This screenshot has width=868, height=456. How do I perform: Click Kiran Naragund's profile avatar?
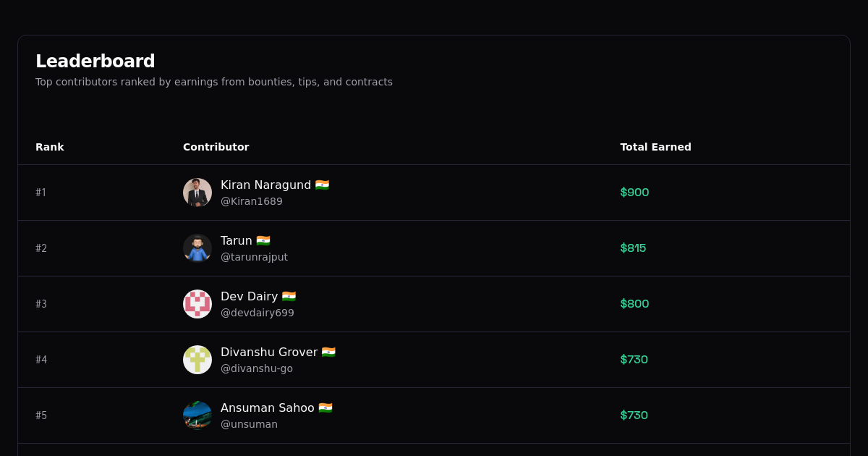coord(197,193)
